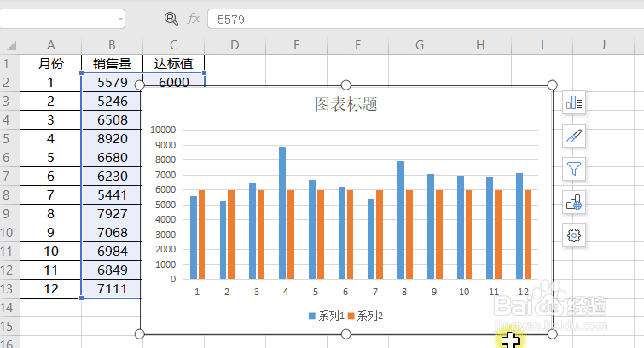Click the month cell containing 10
644x348 pixels.
point(51,252)
